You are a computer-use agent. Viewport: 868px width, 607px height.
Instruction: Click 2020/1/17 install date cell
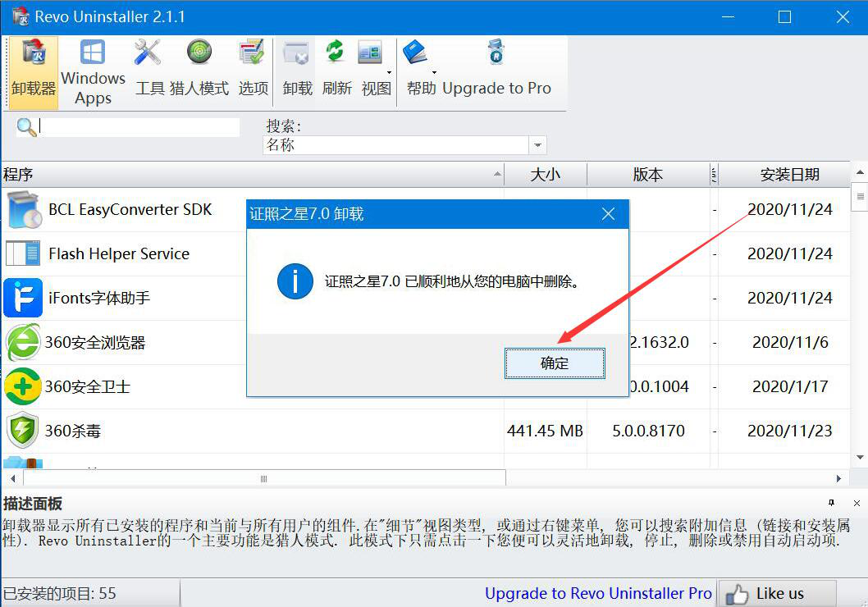790,387
